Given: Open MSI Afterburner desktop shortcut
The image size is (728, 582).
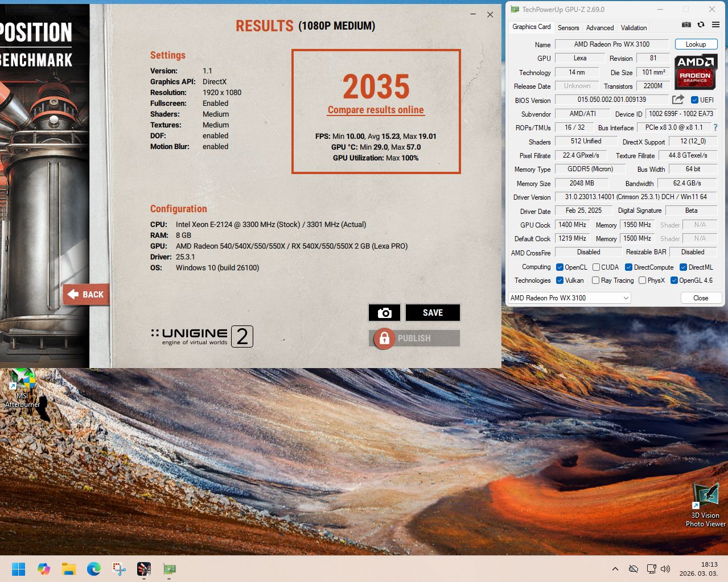Looking at the screenshot, I should pos(22,388).
